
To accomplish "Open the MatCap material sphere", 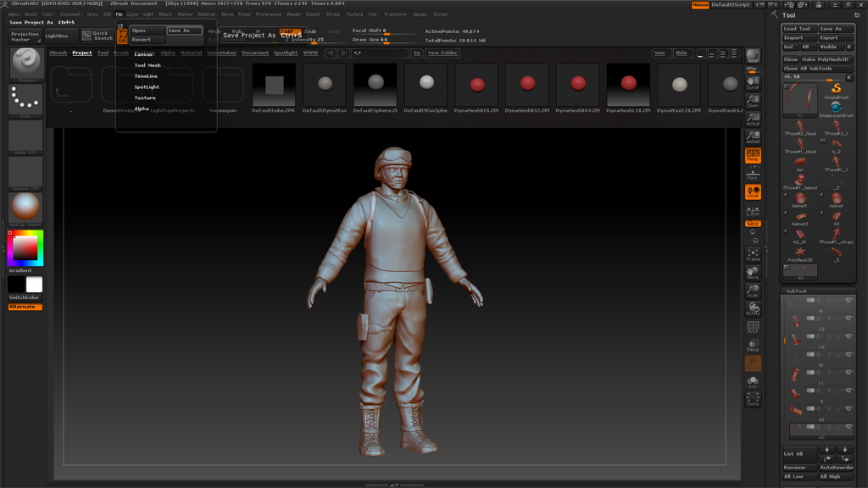I will (25, 208).
